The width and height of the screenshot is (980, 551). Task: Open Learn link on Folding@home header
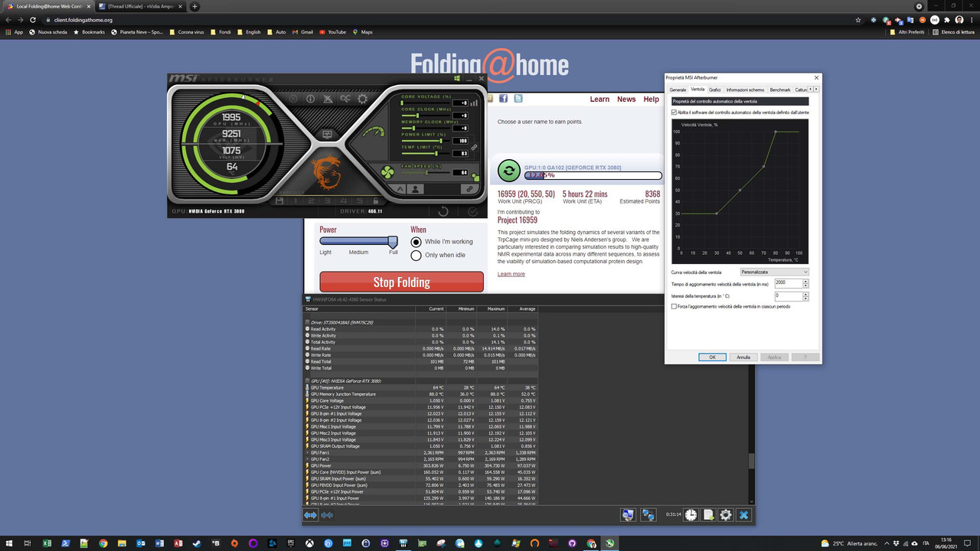599,99
